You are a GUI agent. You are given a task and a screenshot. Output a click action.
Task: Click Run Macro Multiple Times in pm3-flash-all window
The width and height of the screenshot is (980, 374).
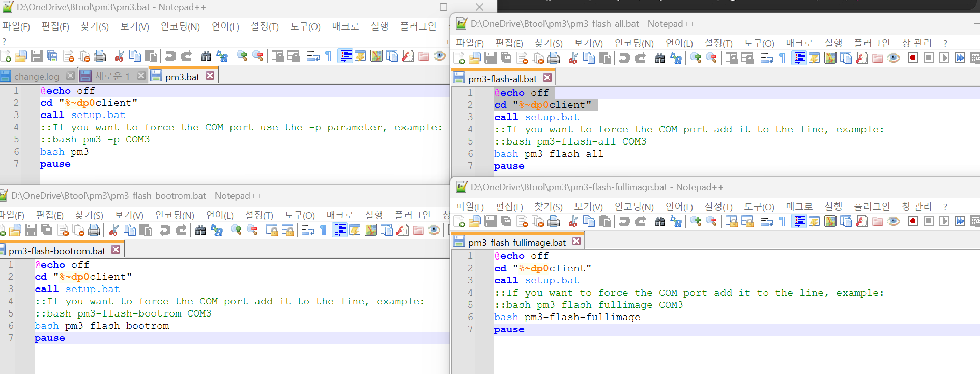point(960,58)
